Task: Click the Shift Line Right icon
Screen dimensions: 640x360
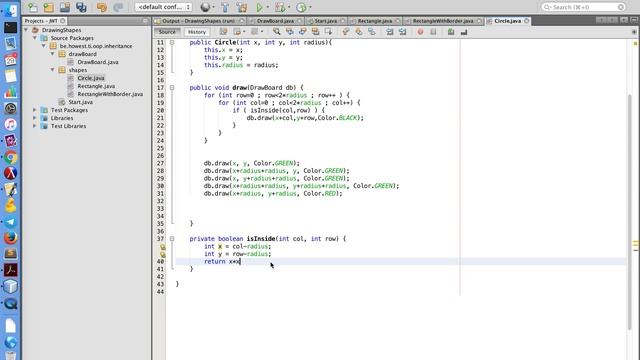Action: (x=403, y=32)
